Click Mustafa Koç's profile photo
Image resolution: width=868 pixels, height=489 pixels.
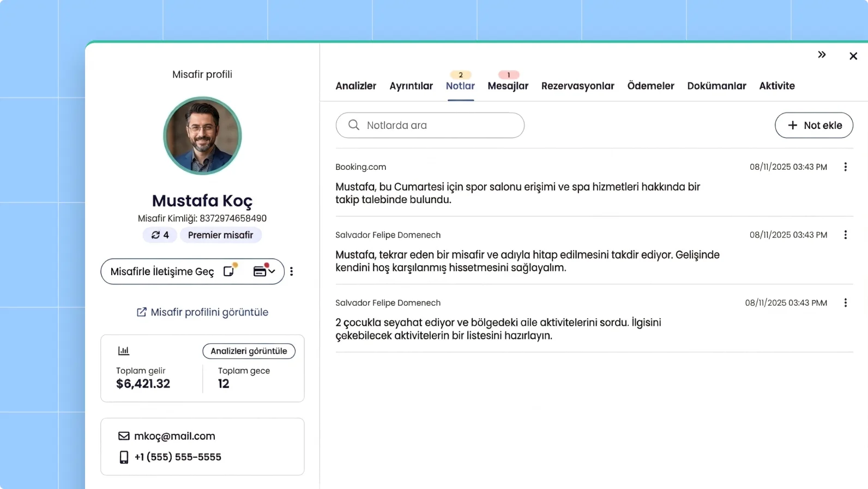click(202, 136)
